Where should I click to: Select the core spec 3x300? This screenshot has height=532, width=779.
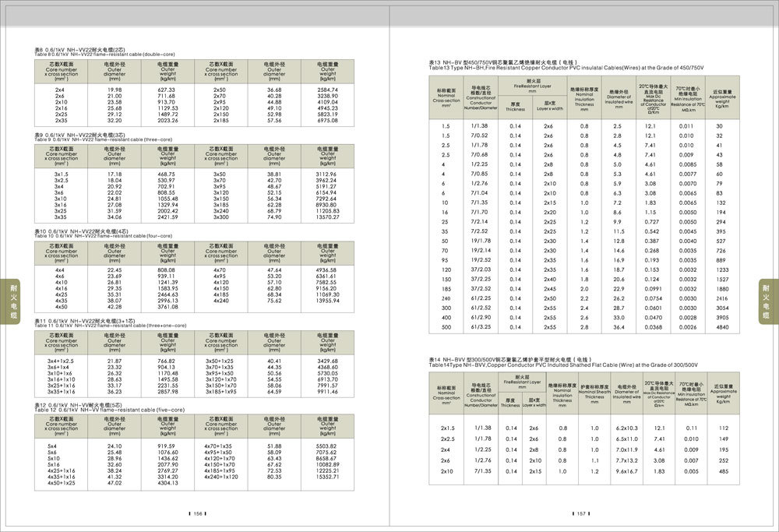[x=221, y=217]
